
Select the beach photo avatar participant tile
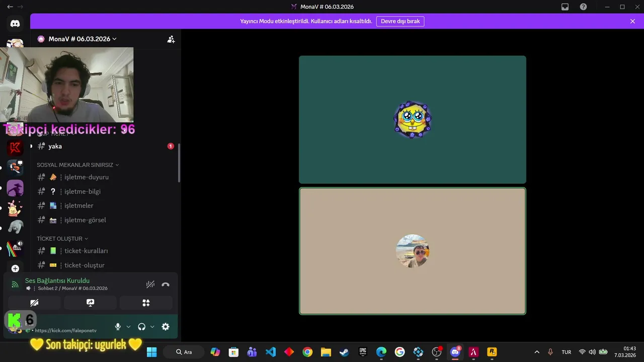coord(413,251)
